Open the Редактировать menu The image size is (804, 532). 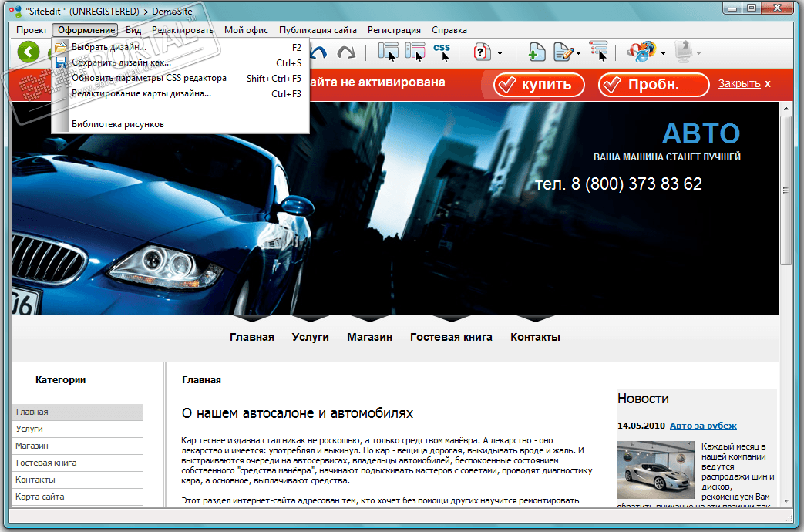[x=183, y=30]
